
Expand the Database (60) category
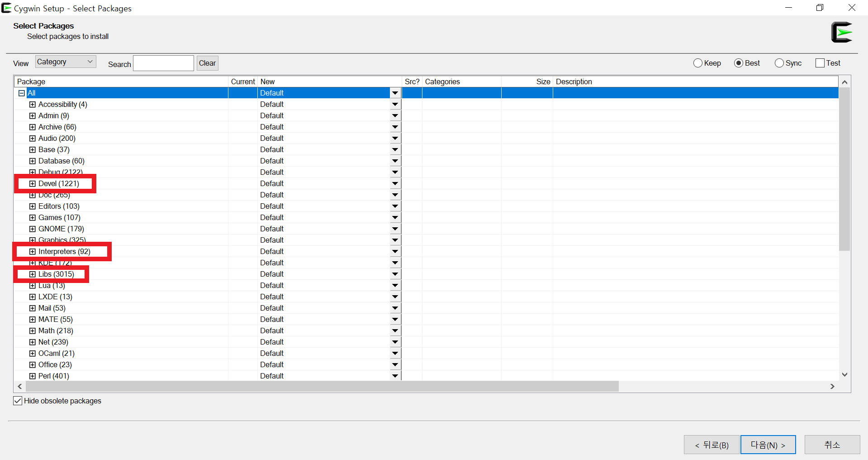[x=33, y=161]
